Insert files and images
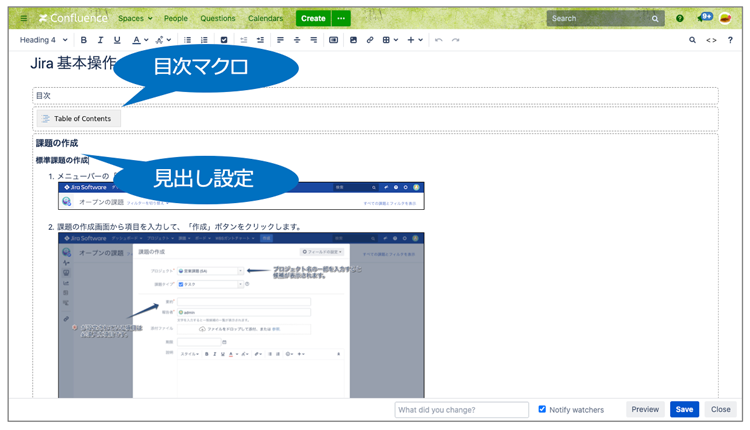 tap(353, 40)
